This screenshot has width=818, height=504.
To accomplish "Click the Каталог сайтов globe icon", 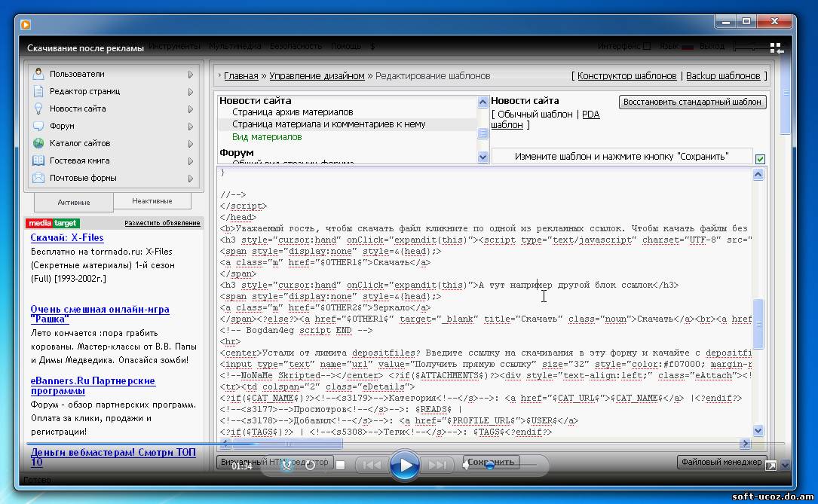I will coord(38,143).
